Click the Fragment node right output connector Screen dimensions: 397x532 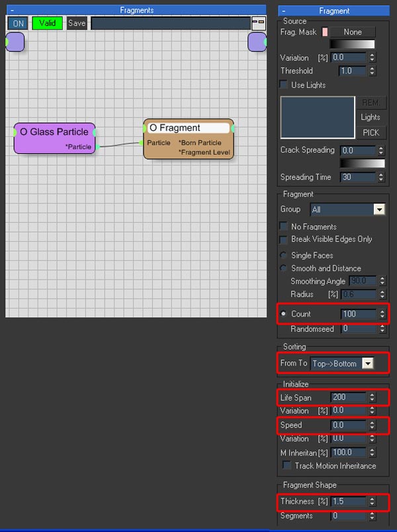coord(233,129)
